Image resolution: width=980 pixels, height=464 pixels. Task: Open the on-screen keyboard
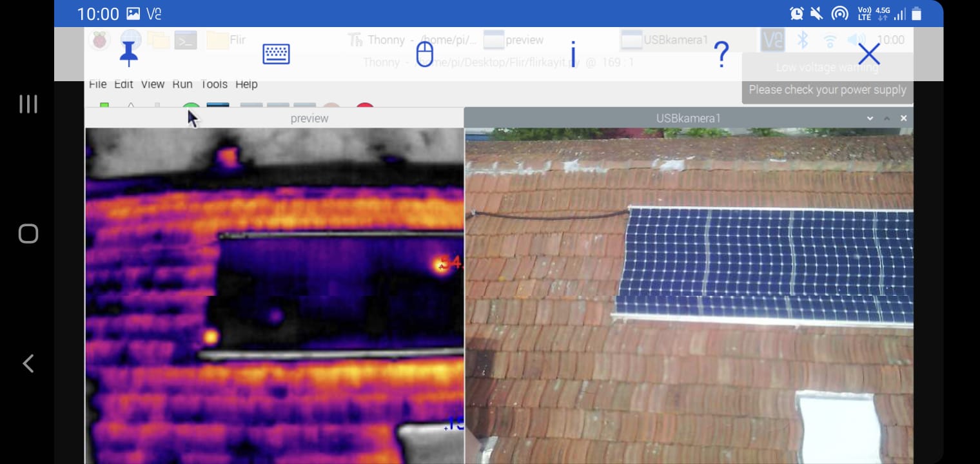[x=276, y=54]
